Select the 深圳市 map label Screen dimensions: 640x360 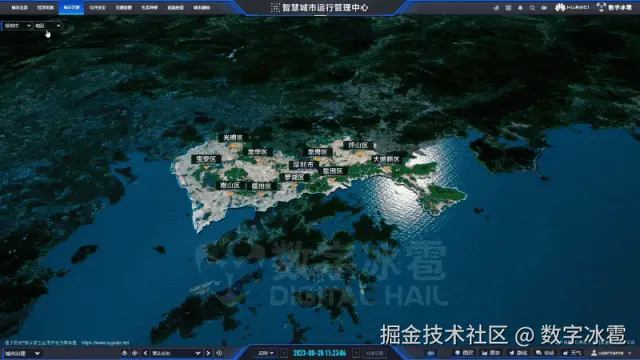click(x=304, y=165)
